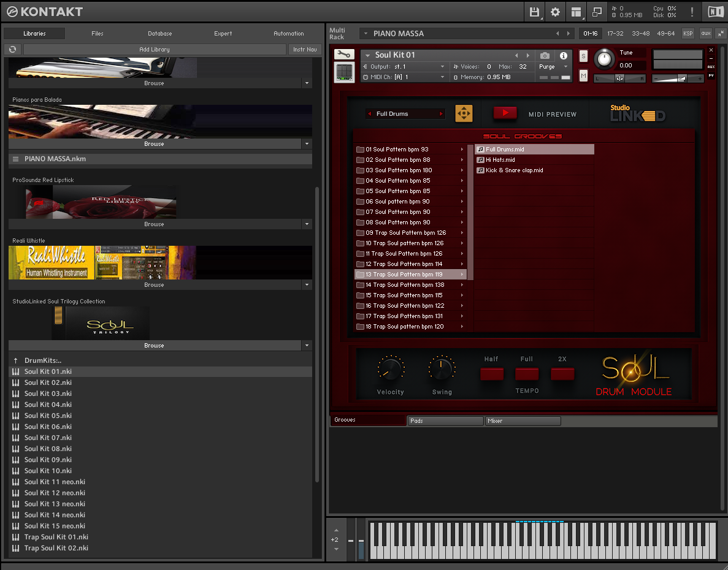Open the Soul Kit 01 instrument name dropdown
Viewport: 728px width, 570px height.
368,55
